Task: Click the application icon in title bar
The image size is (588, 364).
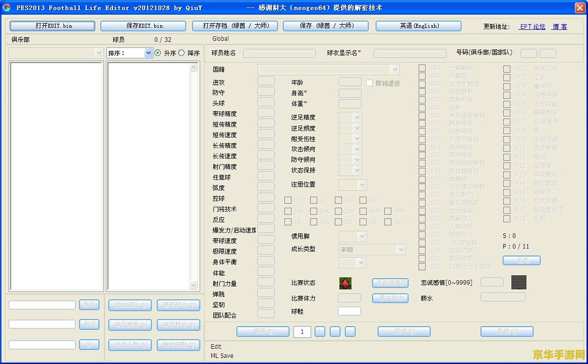Action: point(7,8)
